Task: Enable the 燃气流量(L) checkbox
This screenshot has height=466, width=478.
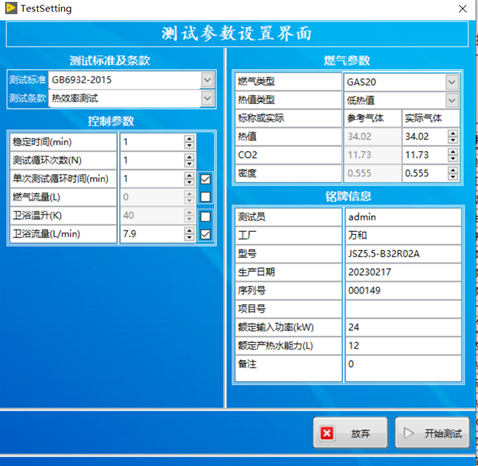Action: click(205, 197)
